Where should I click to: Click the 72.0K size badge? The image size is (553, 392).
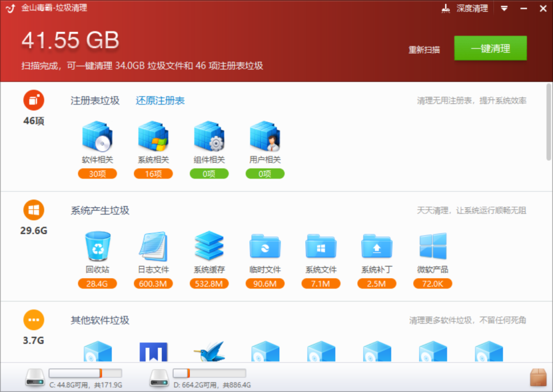pyautogui.click(x=433, y=284)
